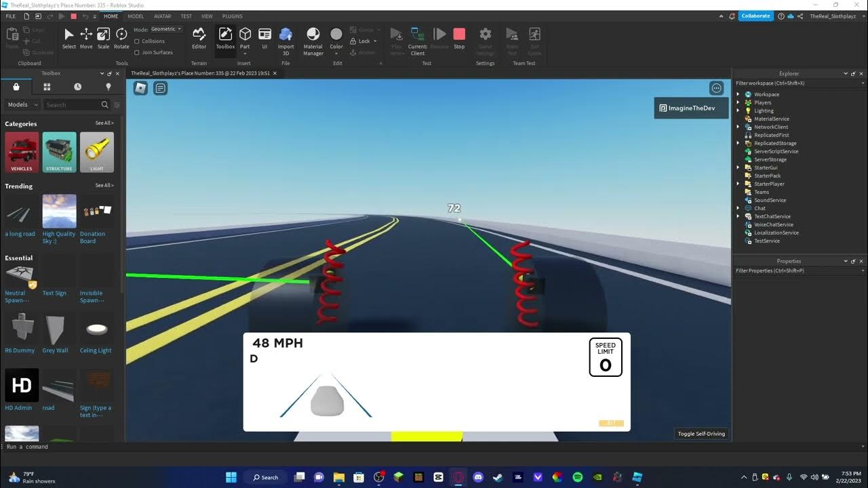
Task: Click Windows taskbar Search box
Action: pyautogui.click(x=265, y=477)
